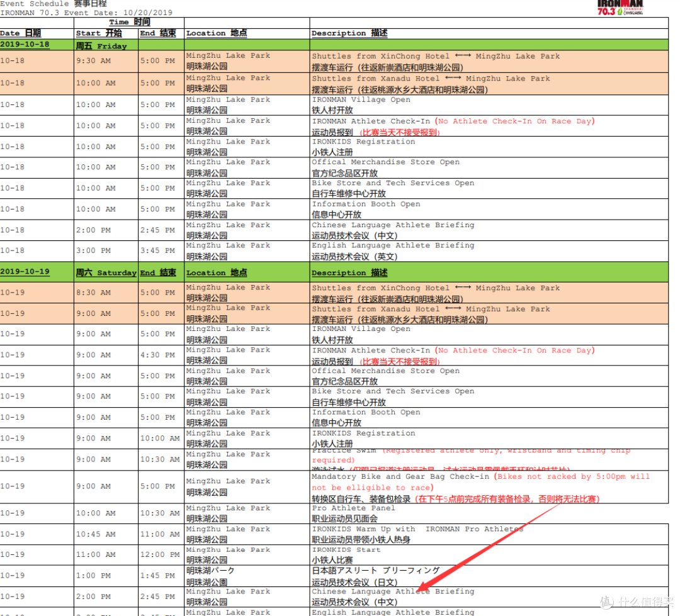Click the 'Date 日期' column header
The height and width of the screenshot is (616, 680).
[20, 33]
